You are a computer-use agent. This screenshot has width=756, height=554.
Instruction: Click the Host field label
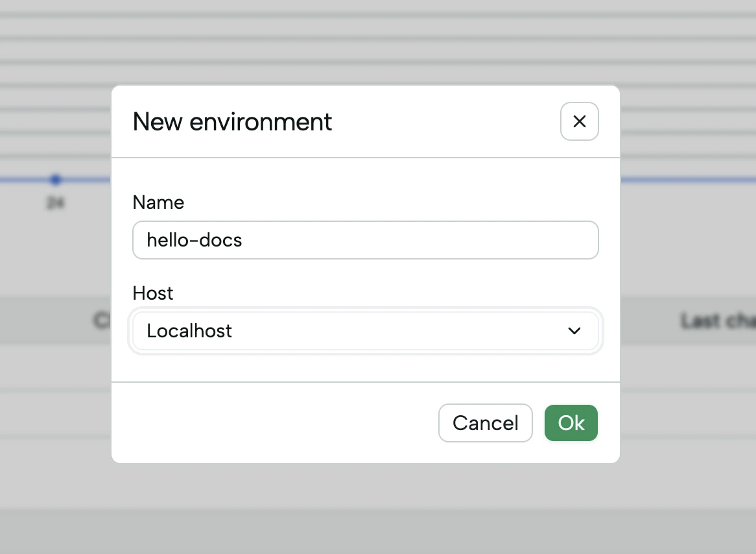coord(153,293)
